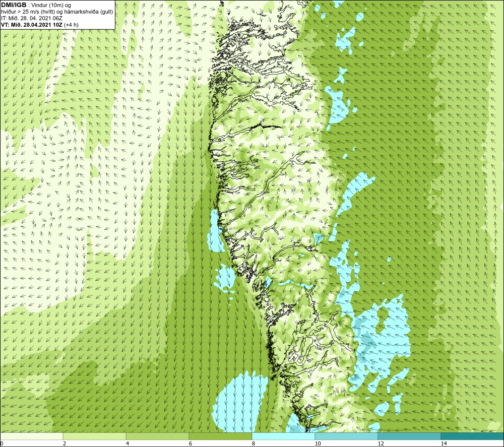Click the 4-6 m/s green legend segment
This screenshot has width=504, height=447.
point(157,436)
